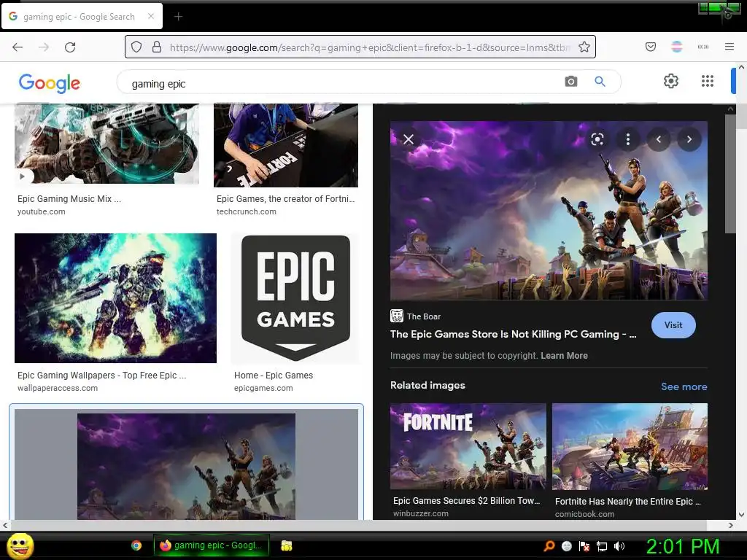The width and height of the screenshot is (747, 560).
Task: Launch Chrome from the taskbar
Action: coord(136,545)
